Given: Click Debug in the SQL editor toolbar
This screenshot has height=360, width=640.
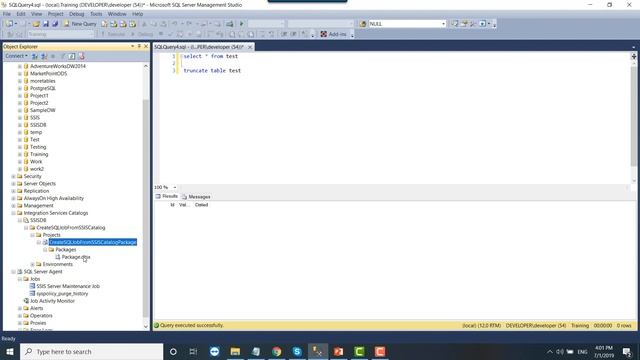Looking at the screenshot, I should [141, 34].
